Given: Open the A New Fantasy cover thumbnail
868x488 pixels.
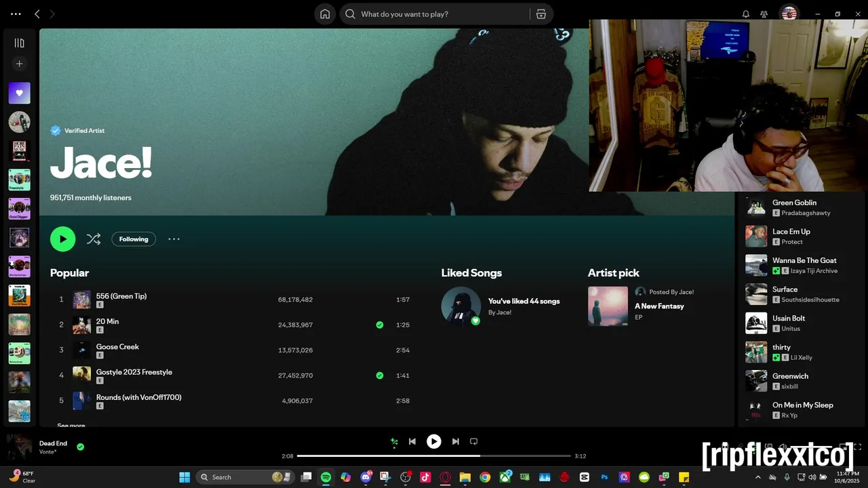Looking at the screenshot, I should coord(608,306).
